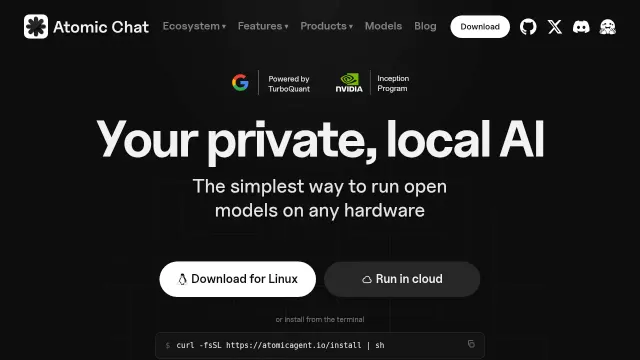Copy the curl install command
640x360 pixels.
pyautogui.click(x=471, y=344)
